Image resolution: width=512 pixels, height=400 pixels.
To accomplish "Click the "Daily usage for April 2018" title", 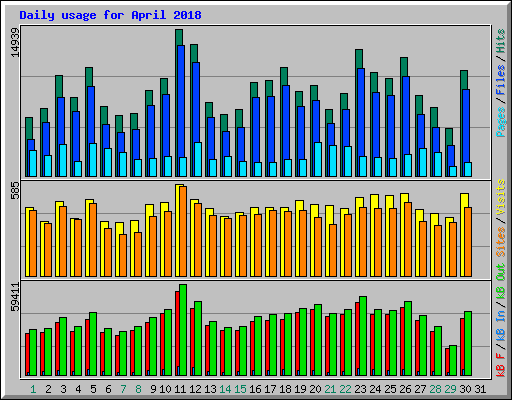I will (x=110, y=15).
